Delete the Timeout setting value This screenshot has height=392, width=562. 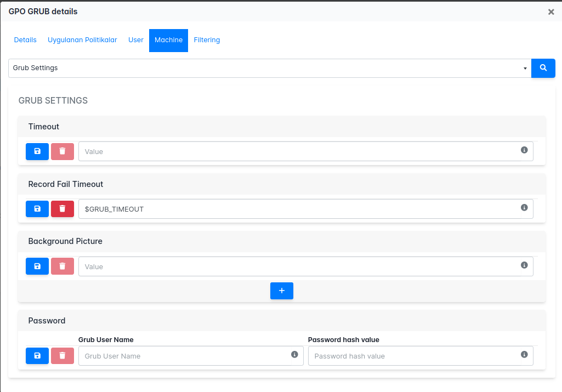[x=63, y=151]
